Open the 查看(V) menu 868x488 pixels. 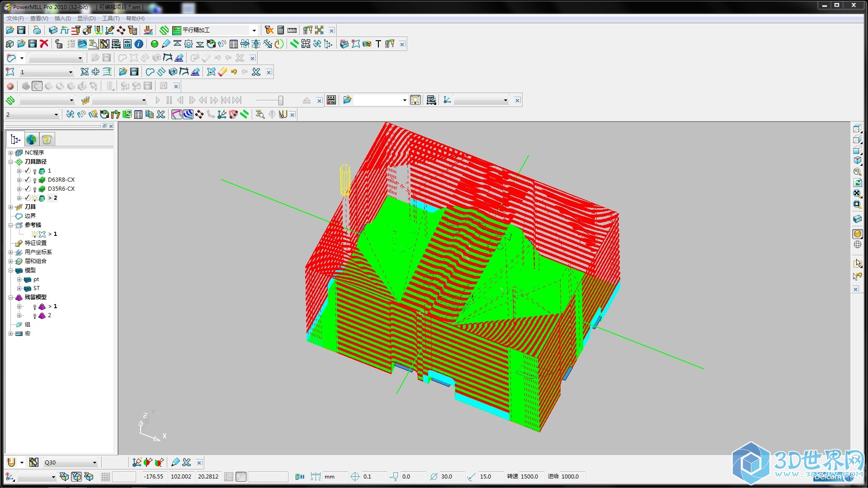(39, 19)
